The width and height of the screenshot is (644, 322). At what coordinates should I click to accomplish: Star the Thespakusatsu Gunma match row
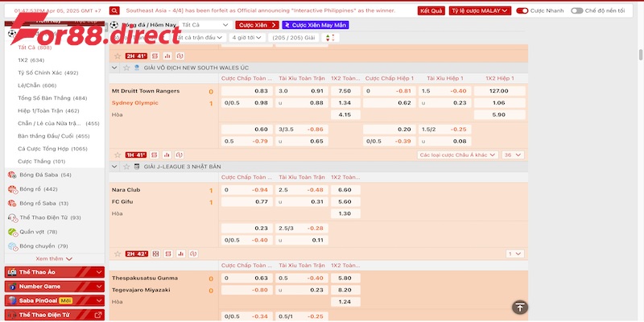[x=117, y=254]
